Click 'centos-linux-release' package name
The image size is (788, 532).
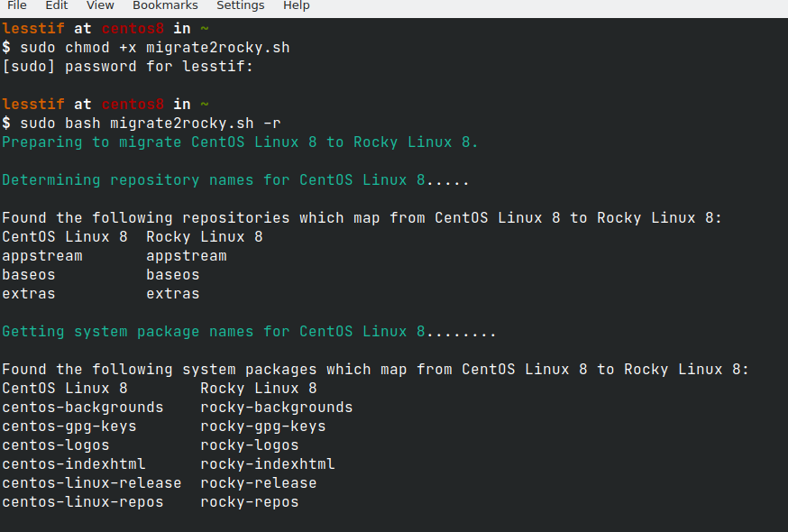point(91,483)
